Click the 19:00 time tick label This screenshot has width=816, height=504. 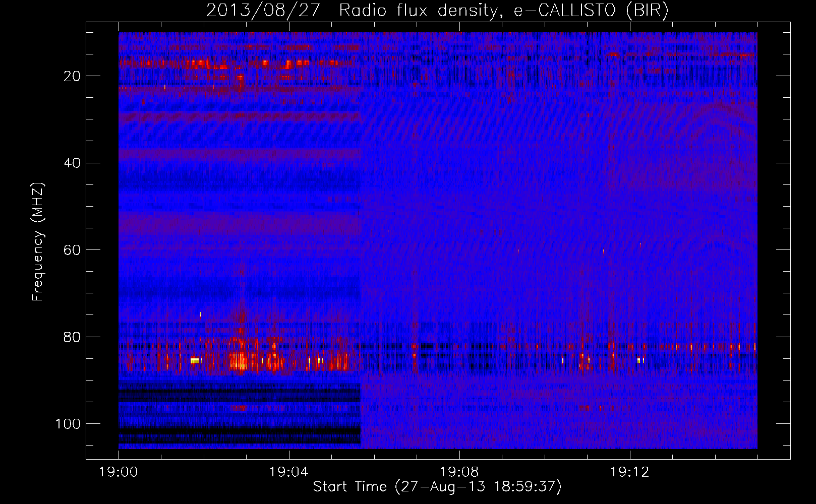[x=119, y=472]
